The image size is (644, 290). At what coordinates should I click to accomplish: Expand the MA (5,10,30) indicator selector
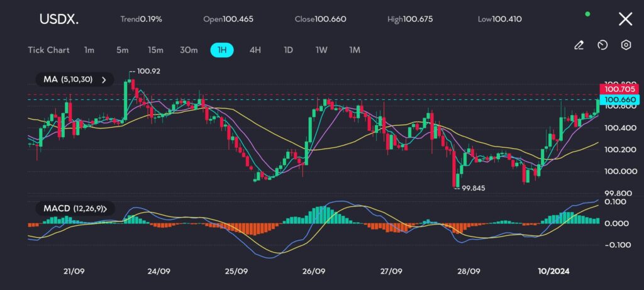coord(74,79)
